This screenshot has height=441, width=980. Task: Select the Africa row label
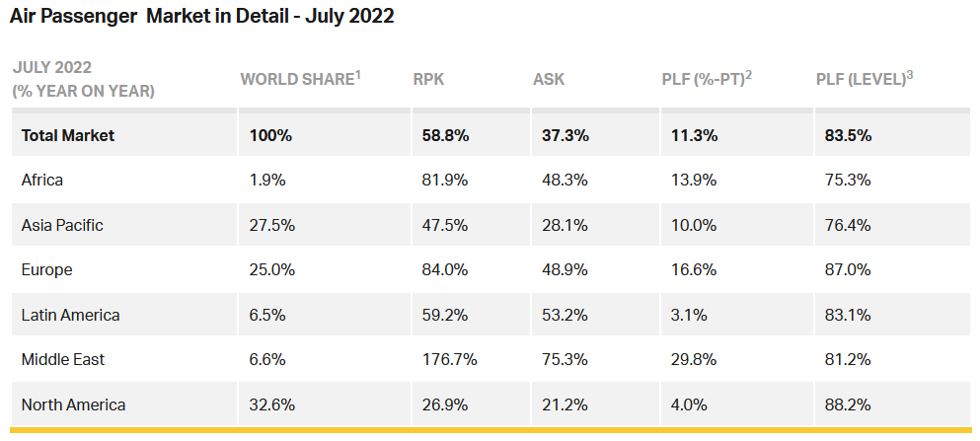tap(42, 181)
